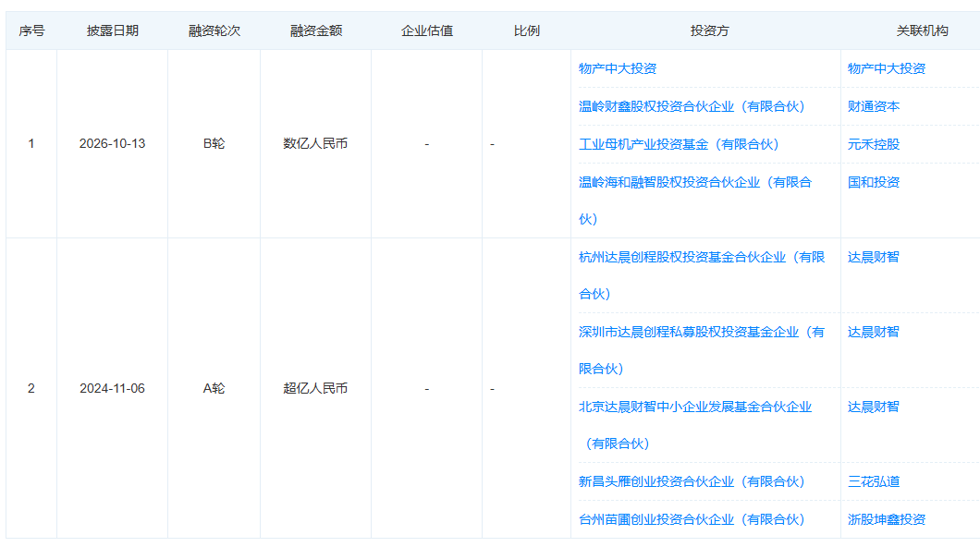Open 杭州达晨创程股权投资基金合伙企业 link
This screenshot has height=547, width=980.
click(701, 275)
